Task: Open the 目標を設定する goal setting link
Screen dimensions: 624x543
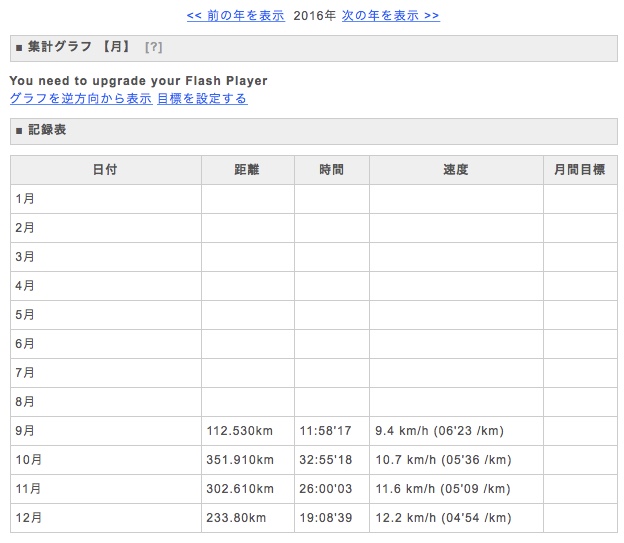Action: [202, 99]
